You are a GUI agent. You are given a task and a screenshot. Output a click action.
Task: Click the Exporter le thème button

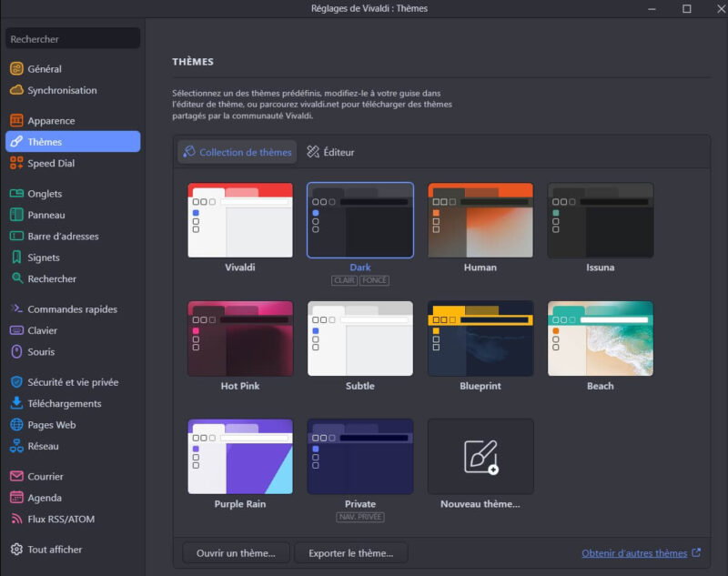(350, 552)
